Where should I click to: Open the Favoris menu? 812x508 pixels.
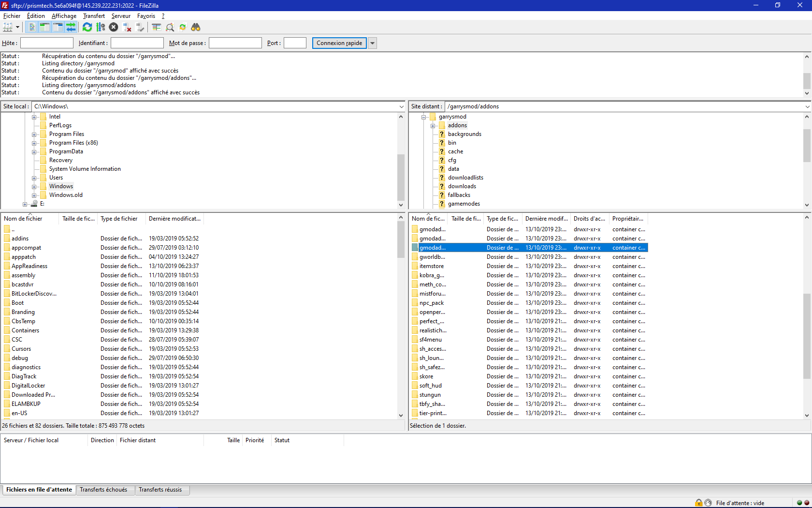[146, 16]
